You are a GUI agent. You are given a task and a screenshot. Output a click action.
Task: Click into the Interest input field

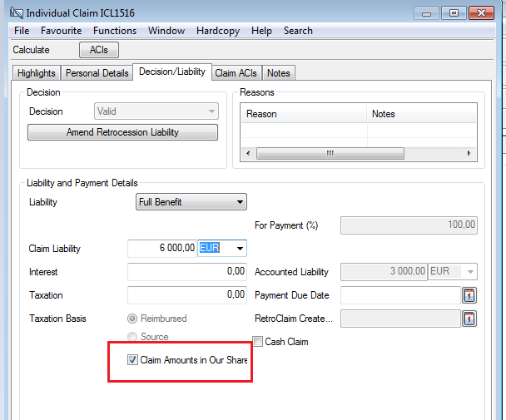(186, 272)
